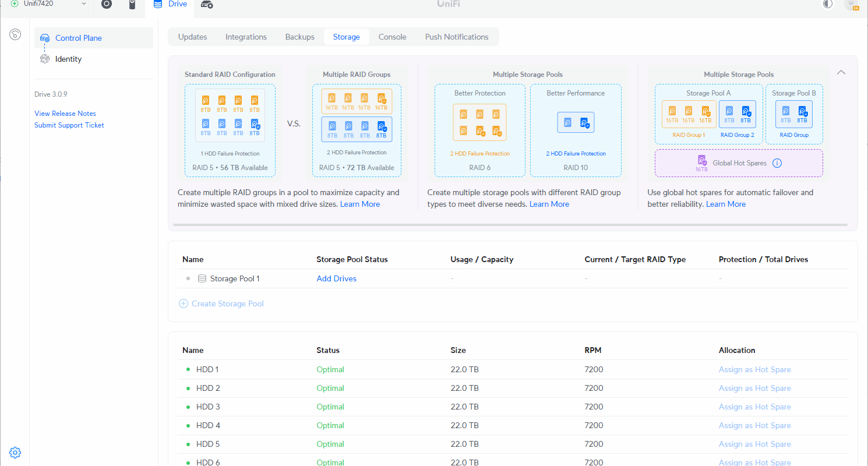Select the Storage Pool 1 row
This screenshot has width=868, height=466.
point(235,278)
